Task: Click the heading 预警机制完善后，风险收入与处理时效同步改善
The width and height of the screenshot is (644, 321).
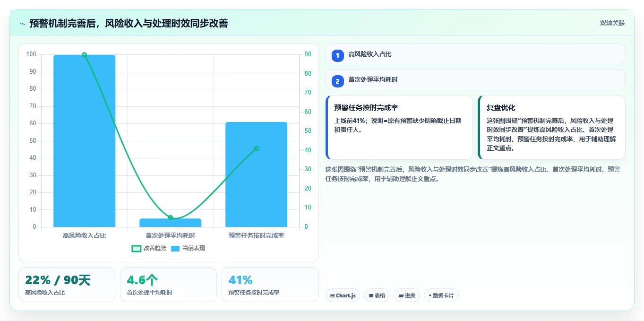Action: click(129, 23)
